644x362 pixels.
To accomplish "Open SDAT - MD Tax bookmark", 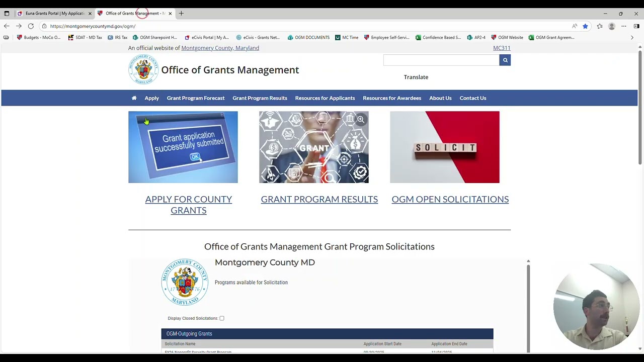I will coord(86,37).
